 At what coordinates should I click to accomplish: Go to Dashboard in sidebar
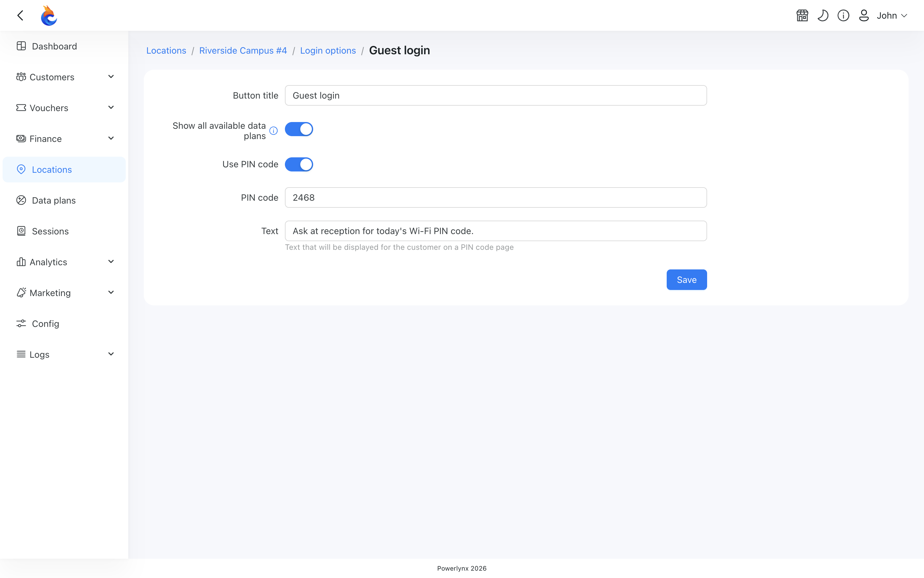64,46
